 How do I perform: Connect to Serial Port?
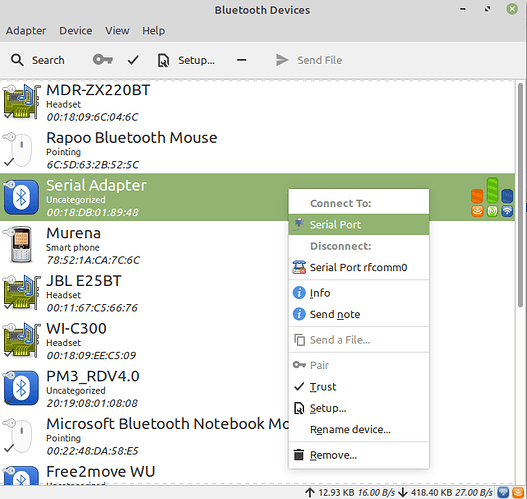point(359,224)
